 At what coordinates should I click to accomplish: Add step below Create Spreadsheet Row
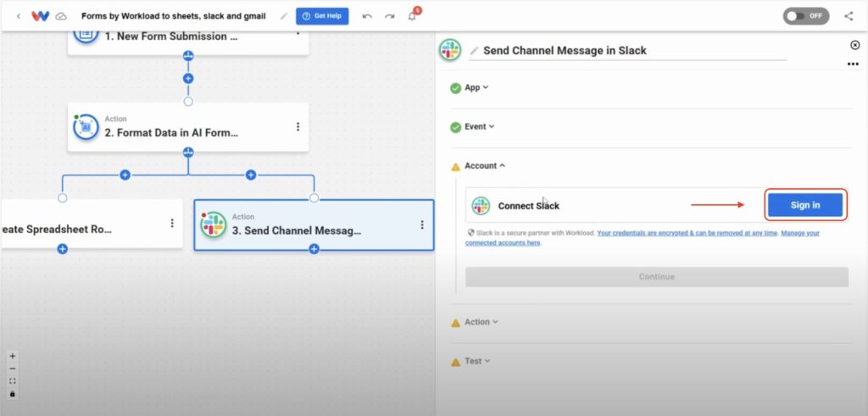point(63,249)
